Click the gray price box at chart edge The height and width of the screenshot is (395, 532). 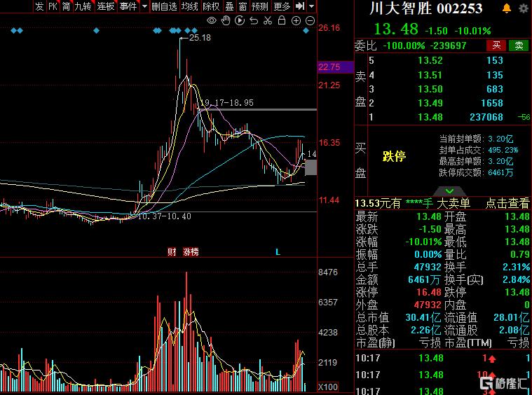311,167
